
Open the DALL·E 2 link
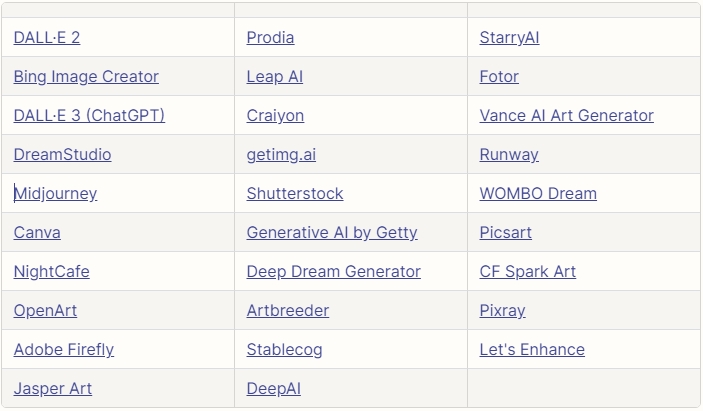47,38
